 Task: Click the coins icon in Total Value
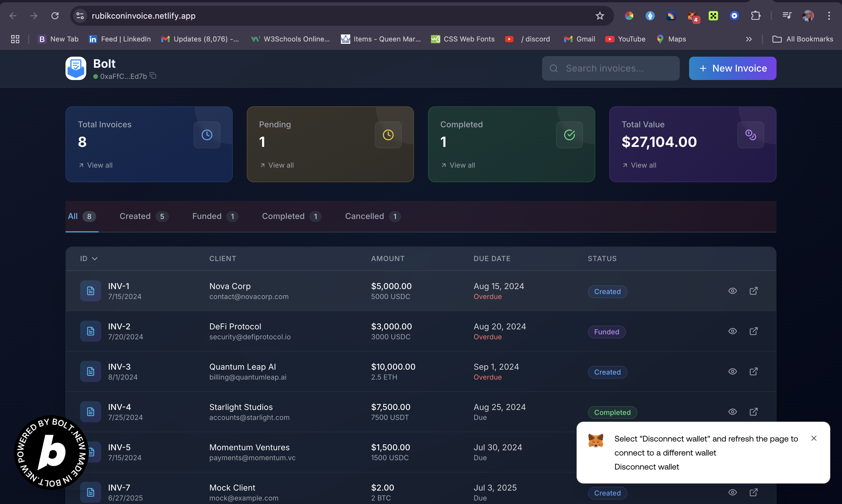tap(750, 135)
